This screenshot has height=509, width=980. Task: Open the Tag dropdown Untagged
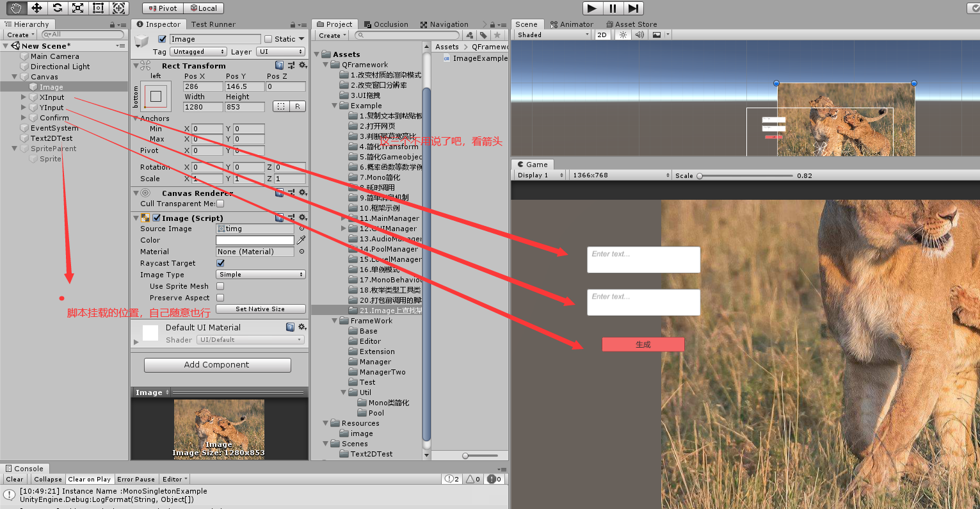(x=198, y=52)
